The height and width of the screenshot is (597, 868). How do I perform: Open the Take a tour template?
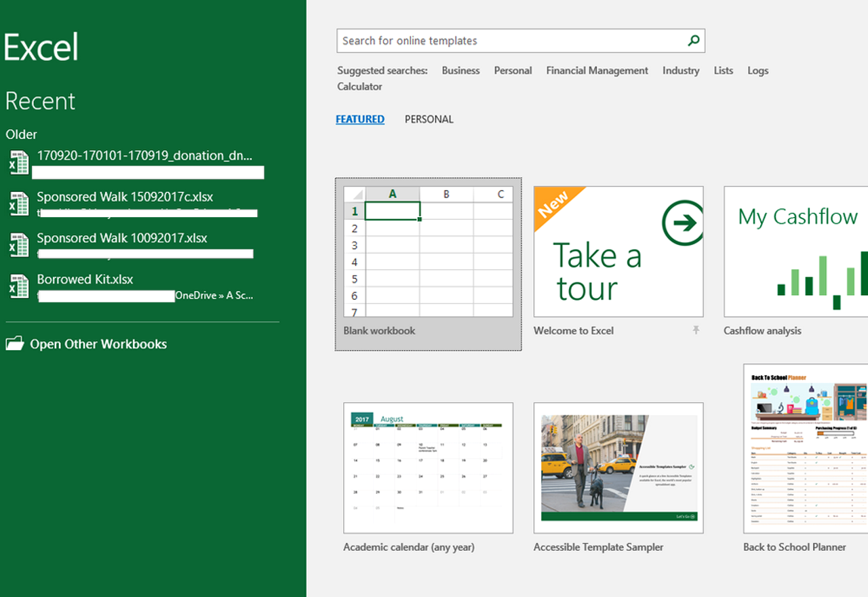(618, 252)
